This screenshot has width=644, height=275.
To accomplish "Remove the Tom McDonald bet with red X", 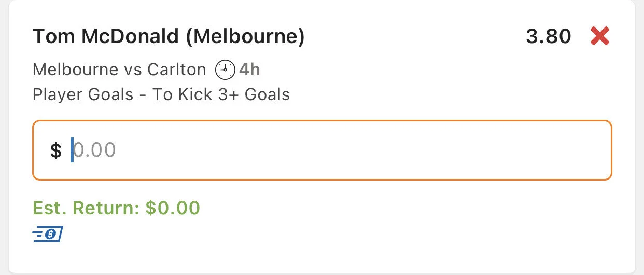I will [600, 37].
